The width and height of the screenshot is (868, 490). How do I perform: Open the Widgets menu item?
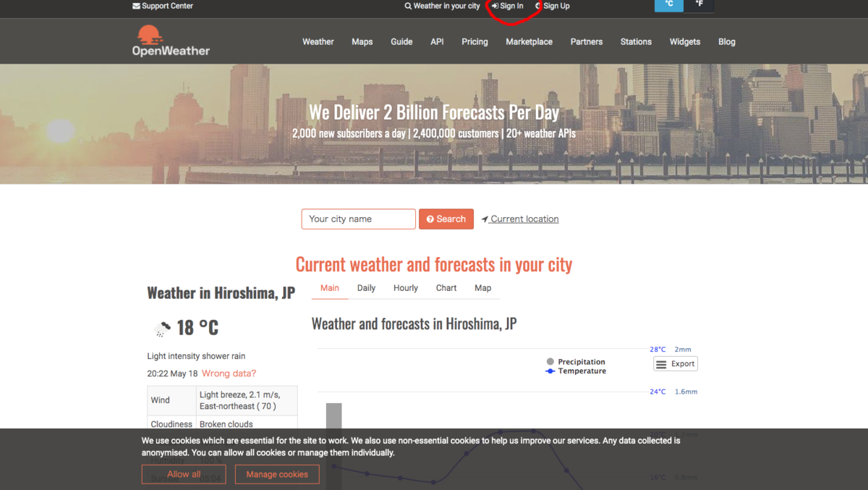point(685,42)
